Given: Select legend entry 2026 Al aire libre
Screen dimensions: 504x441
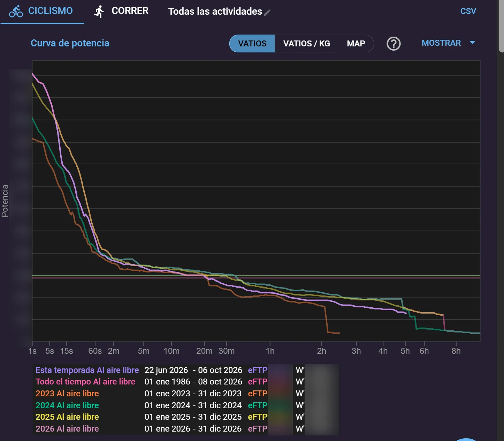Looking at the screenshot, I should [67, 429].
